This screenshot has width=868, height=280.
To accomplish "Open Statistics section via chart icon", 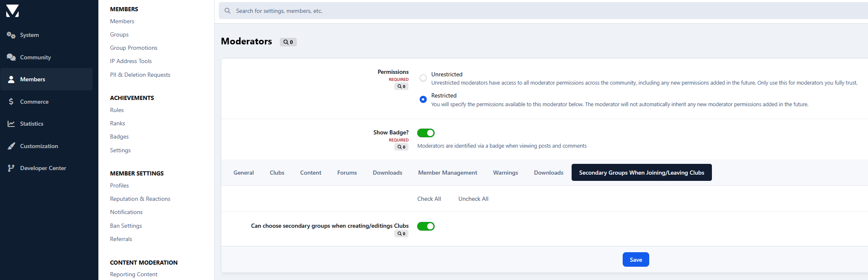I will 11,124.
